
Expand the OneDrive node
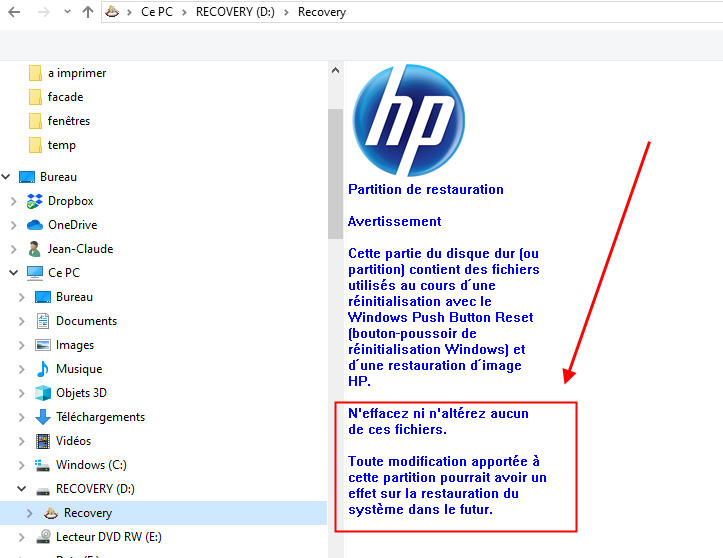13,225
